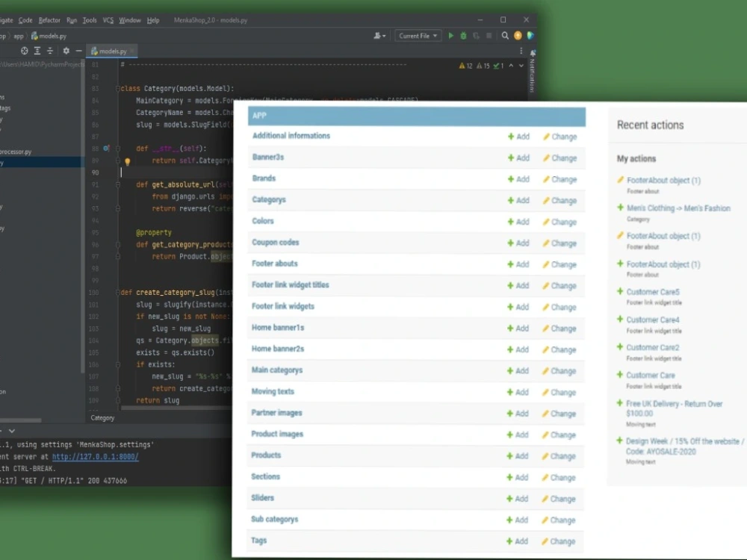747x560 pixels.
Task: Click the Category breadcrumb below the editor
Action: (x=102, y=417)
